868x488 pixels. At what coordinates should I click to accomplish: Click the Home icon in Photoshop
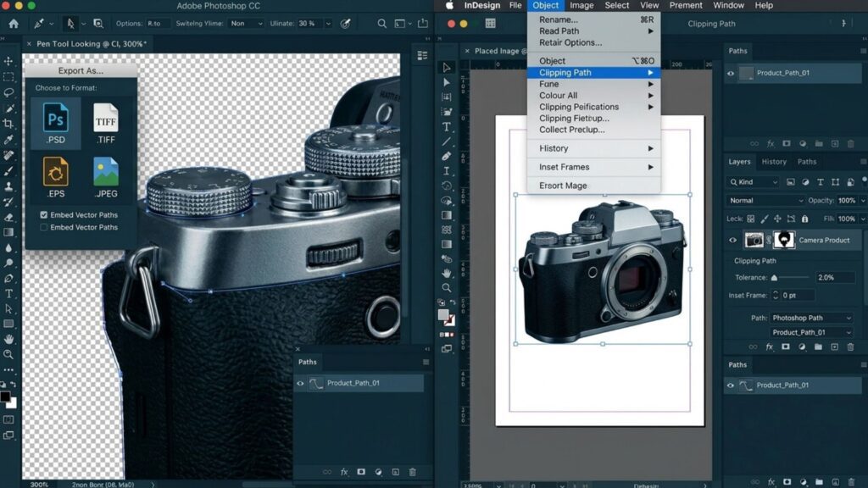(14, 24)
